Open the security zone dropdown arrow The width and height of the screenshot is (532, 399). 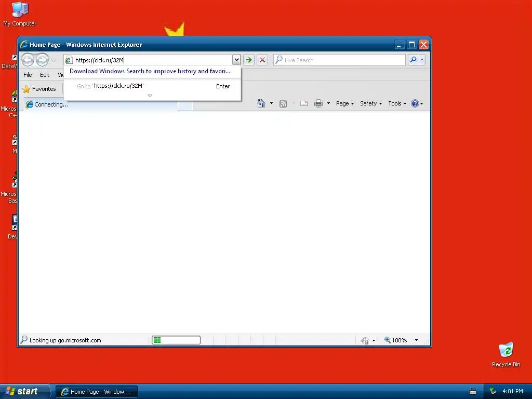tap(374, 340)
